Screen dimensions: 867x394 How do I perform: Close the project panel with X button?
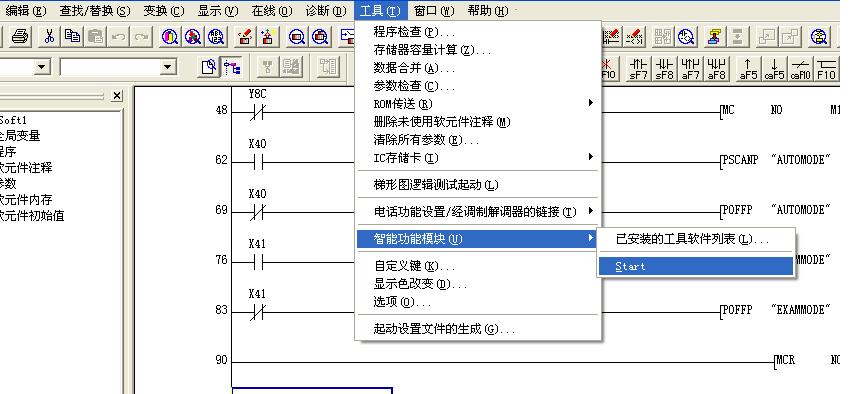coord(117,96)
